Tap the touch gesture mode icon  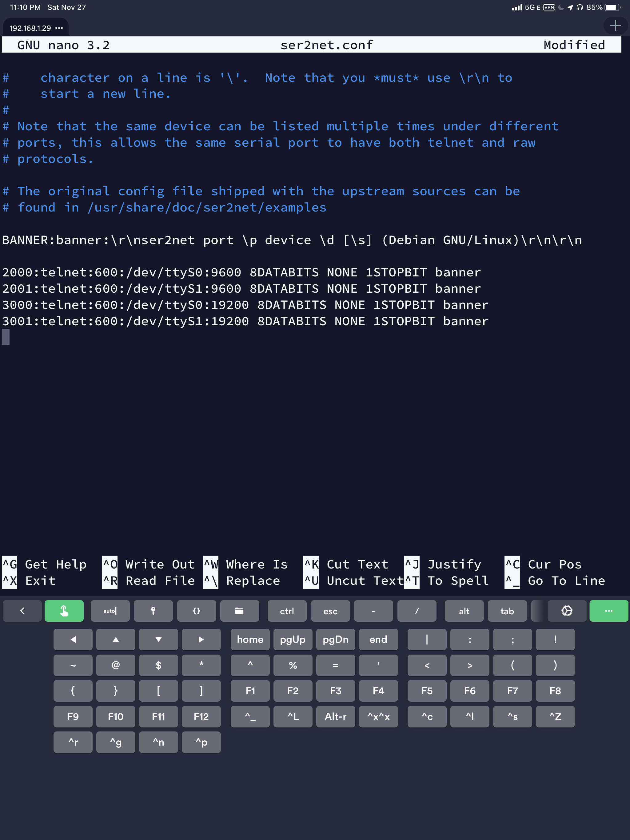click(x=64, y=611)
